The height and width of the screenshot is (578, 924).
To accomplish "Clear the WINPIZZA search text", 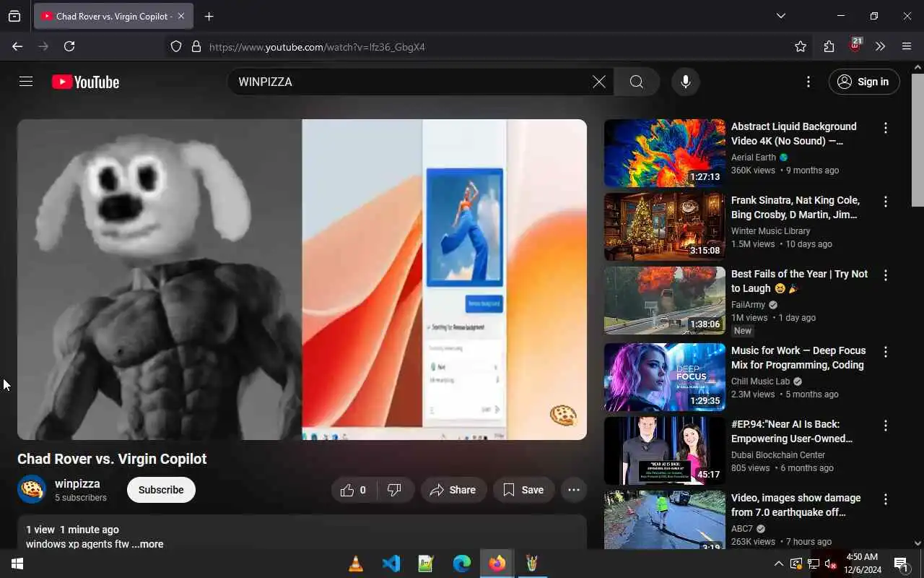I will coord(599,82).
